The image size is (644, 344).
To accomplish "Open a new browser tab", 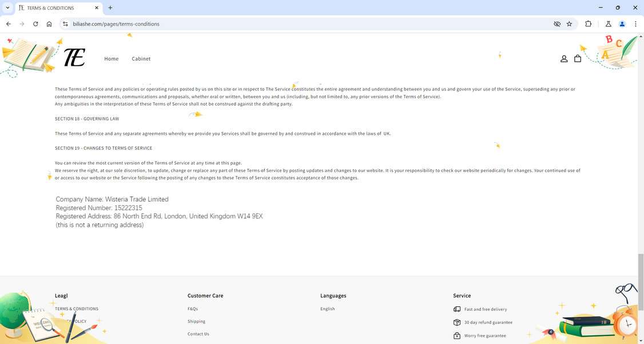I will tap(110, 8).
